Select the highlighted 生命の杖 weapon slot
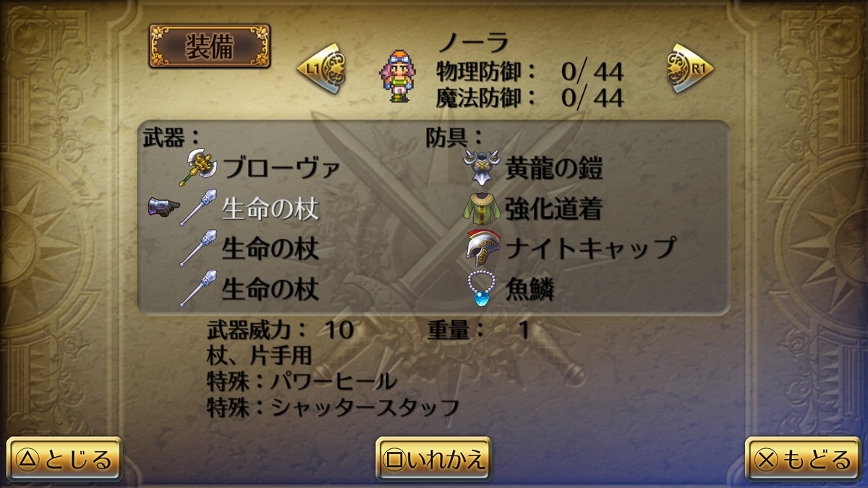This screenshot has width=868, height=488. tap(250, 208)
